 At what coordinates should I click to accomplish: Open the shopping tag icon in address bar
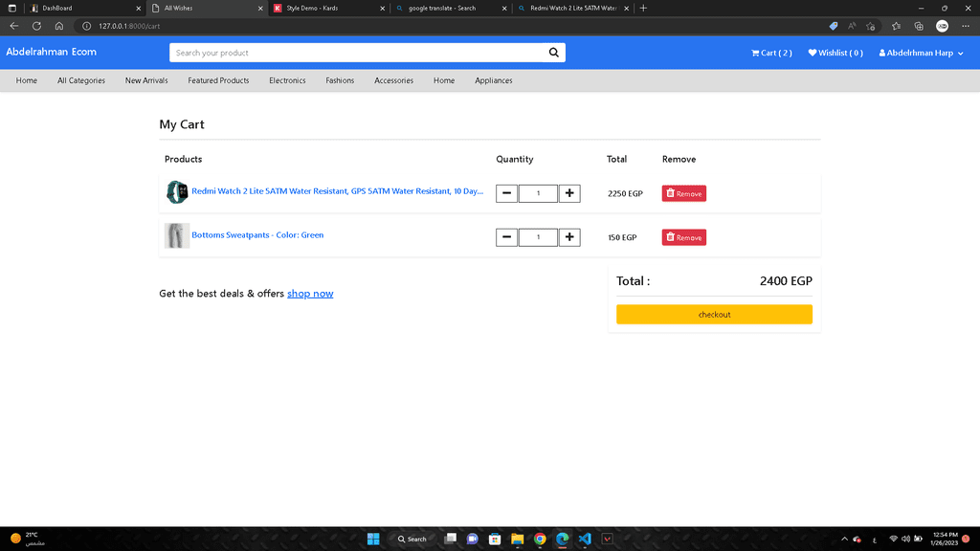pyautogui.click(x=834, y=26)
